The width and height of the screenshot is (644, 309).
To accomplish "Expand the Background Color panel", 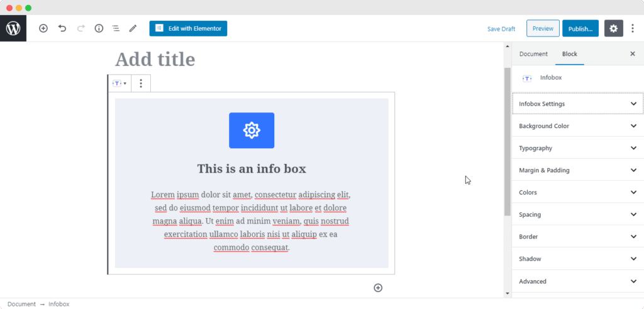I will pyautogui.click(x=577, y=126).
